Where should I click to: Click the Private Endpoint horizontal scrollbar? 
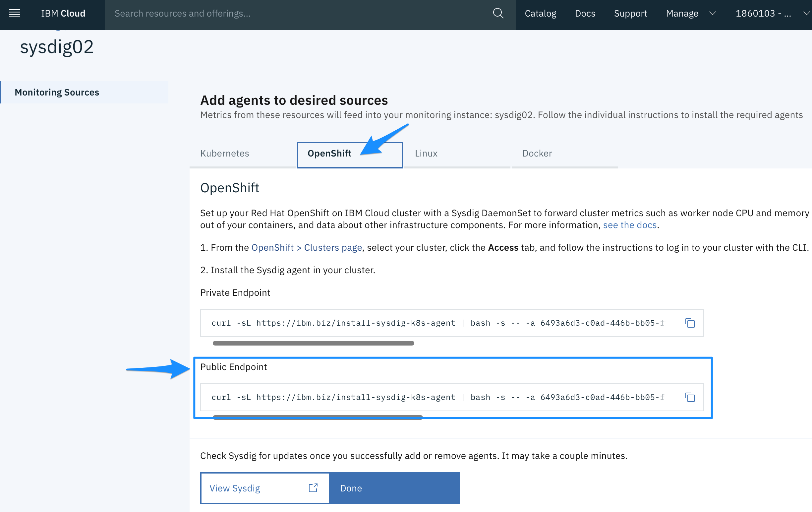point(313,343)
